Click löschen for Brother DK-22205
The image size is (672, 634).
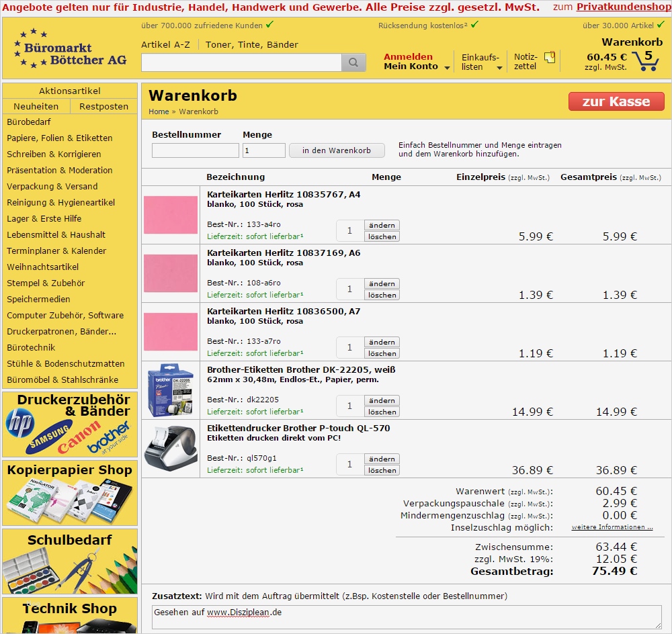(382, 412)
